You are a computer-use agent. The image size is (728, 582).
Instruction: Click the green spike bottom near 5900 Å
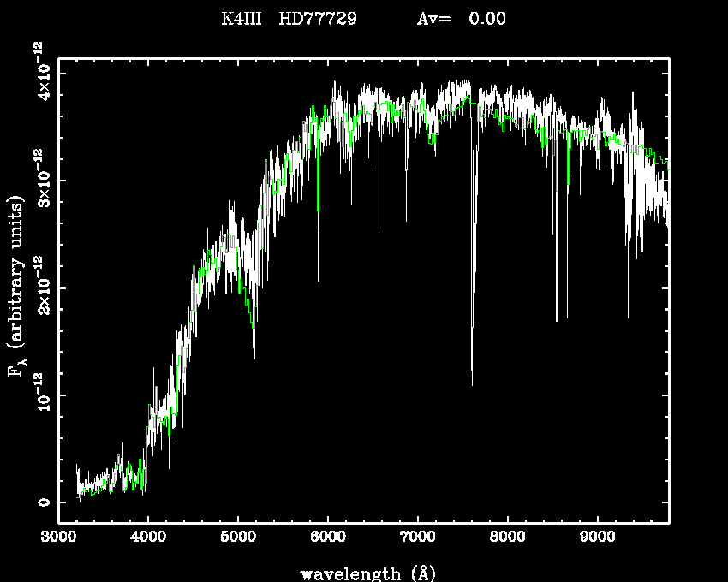[x=319, y=210]
